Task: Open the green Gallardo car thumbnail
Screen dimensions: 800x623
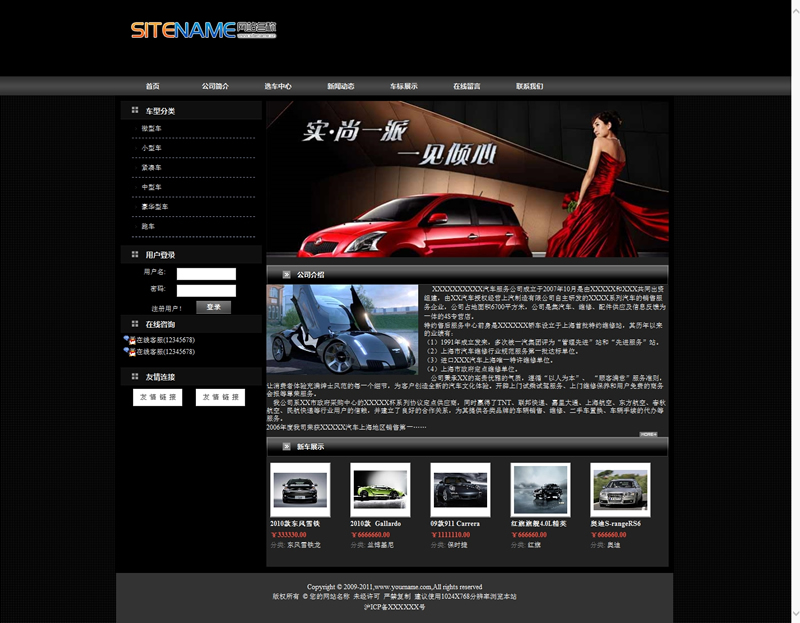Action: pos(380,490)
